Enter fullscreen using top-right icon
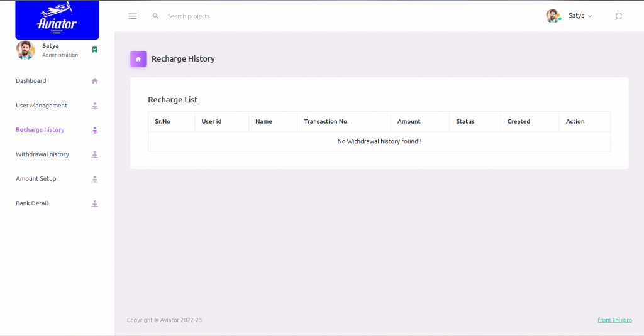Viewport: 644px width, 336px height. [x=619, y=16]
